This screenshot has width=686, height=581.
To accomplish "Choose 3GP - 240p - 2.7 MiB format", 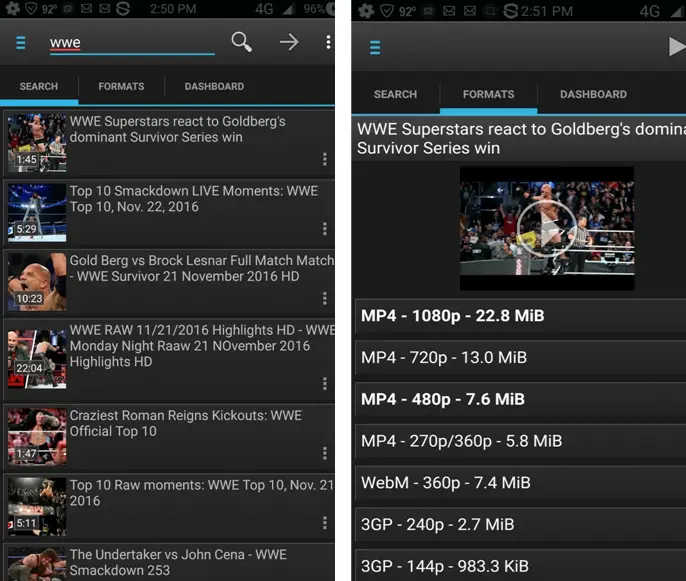I will point(521,525).
